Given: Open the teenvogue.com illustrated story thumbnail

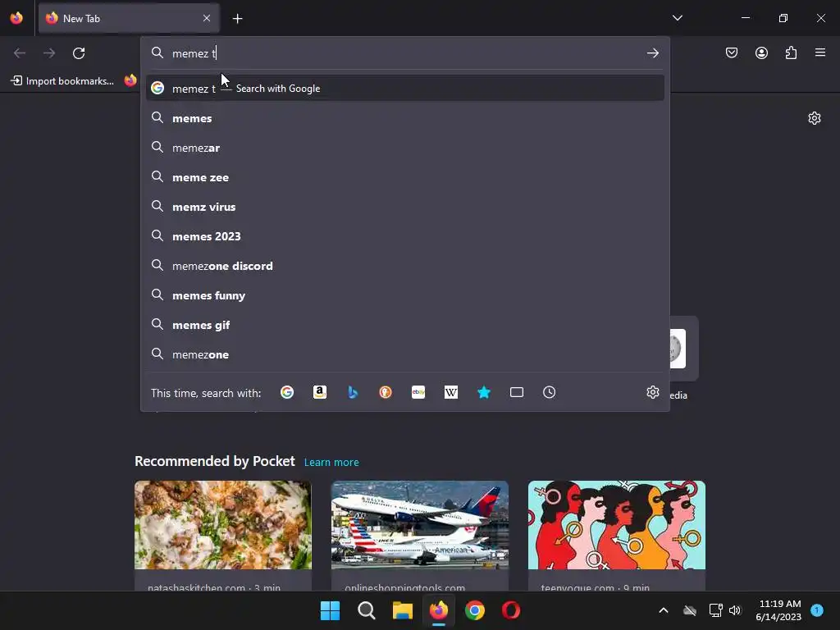Looking at the screenshot, I should tap(617, 525).
